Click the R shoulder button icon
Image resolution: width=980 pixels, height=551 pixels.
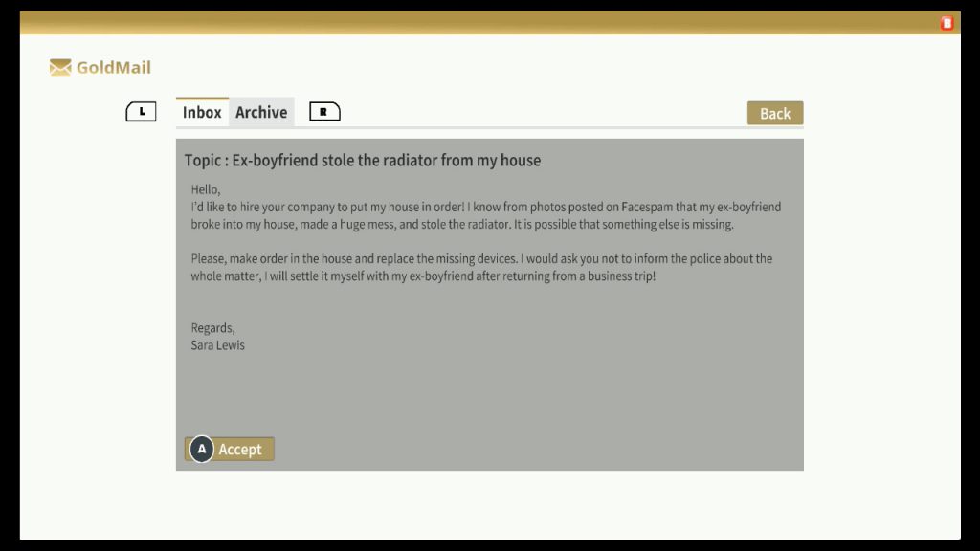[x=325, y=112]
